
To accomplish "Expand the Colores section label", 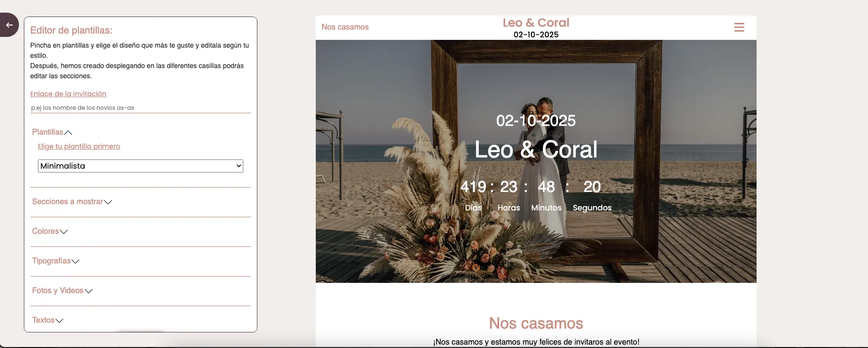I will tap(45, 231).
